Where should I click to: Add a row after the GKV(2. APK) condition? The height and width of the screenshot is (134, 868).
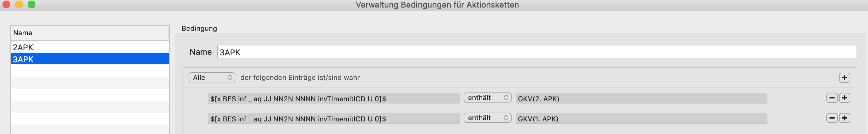[x=844, y=98]
